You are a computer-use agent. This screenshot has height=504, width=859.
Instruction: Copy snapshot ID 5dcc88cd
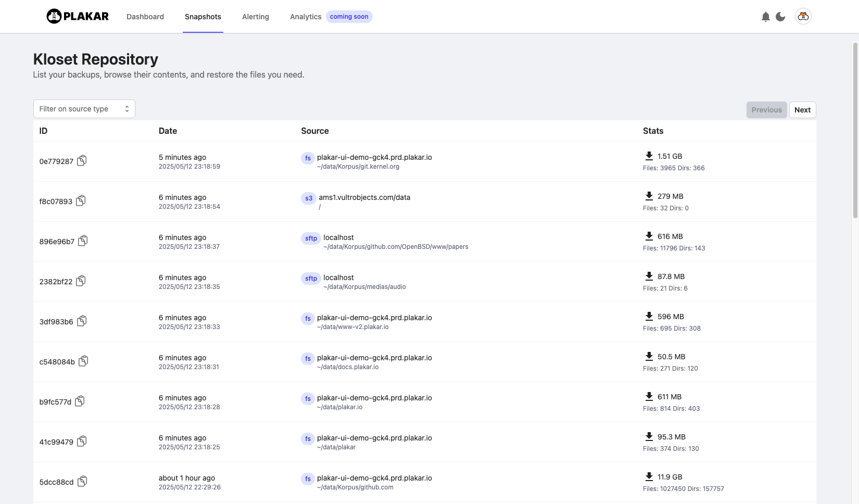(x=82, y=482)
